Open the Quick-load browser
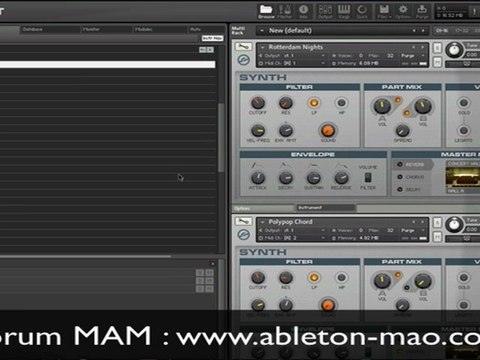The width and height of the screenshot is (480, 360). (362, 11)
